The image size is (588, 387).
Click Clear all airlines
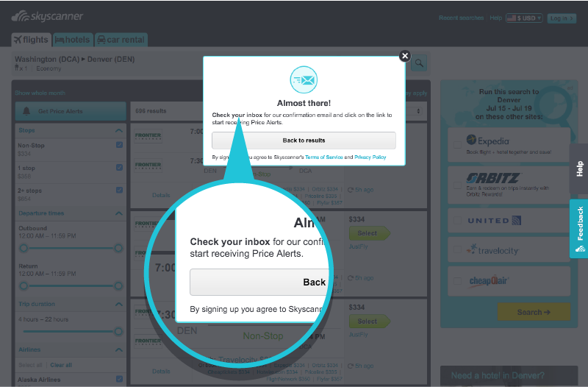tap(61, 365)
